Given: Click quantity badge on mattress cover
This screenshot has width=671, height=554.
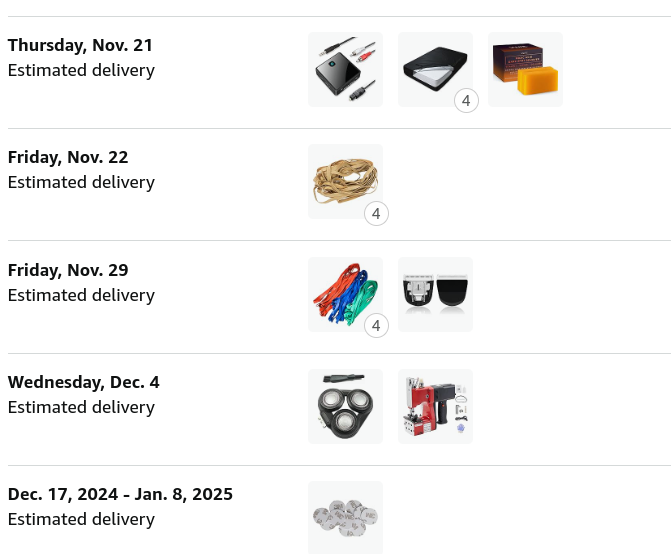Looking at the screenshot, I should coord(466,101).
